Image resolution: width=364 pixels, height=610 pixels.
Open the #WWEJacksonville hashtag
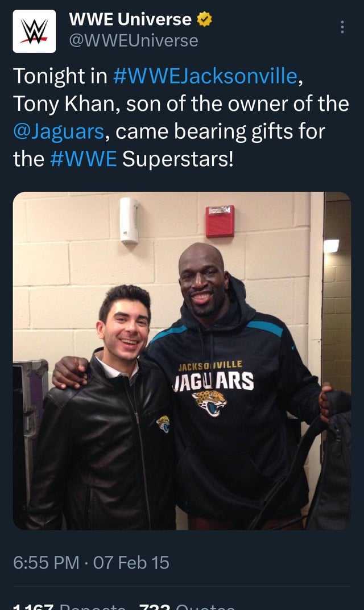tap(205, 76)
